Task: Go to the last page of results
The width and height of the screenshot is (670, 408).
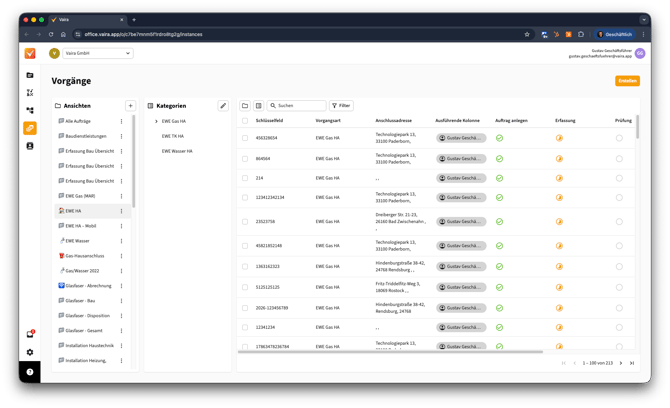Action: coord(632,363)
